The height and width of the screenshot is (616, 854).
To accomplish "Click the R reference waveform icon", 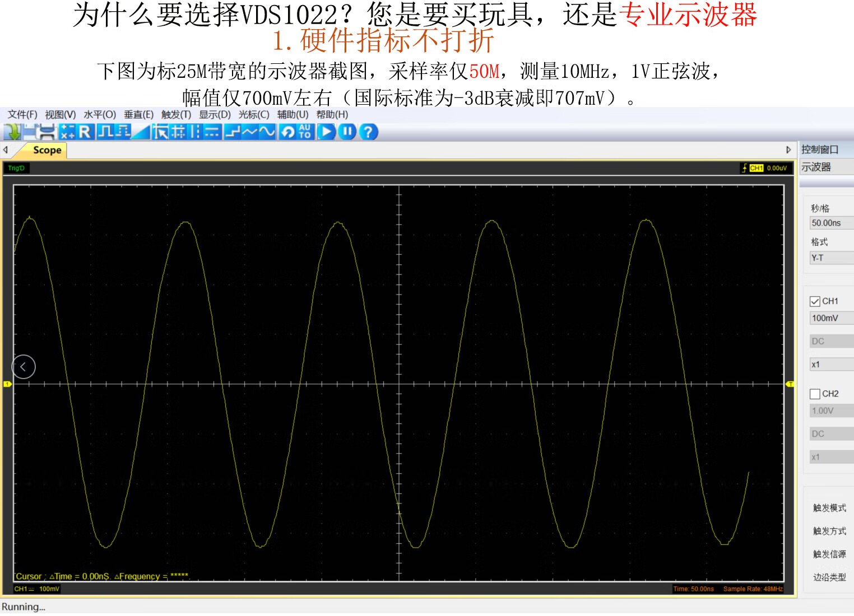I will pyautogui.click(x=85, y=132).
